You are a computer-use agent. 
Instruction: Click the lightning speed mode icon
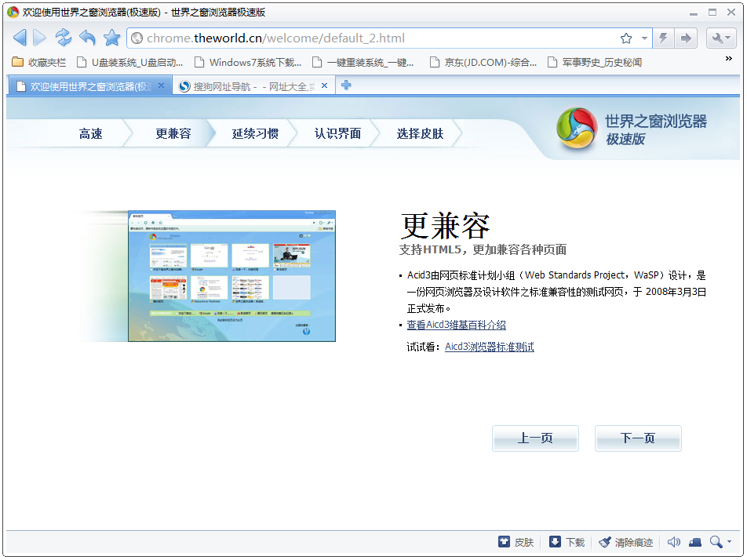point(663,38)
